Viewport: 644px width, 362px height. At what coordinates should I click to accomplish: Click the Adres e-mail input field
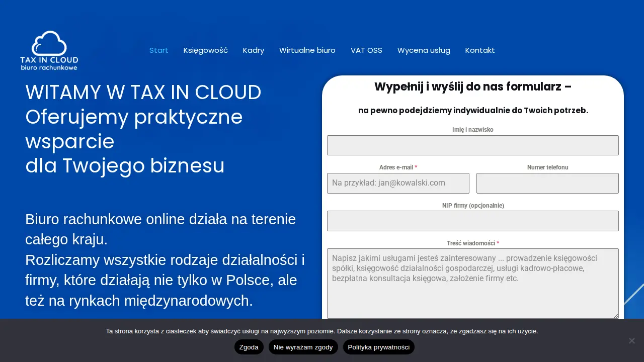[398, 183]
